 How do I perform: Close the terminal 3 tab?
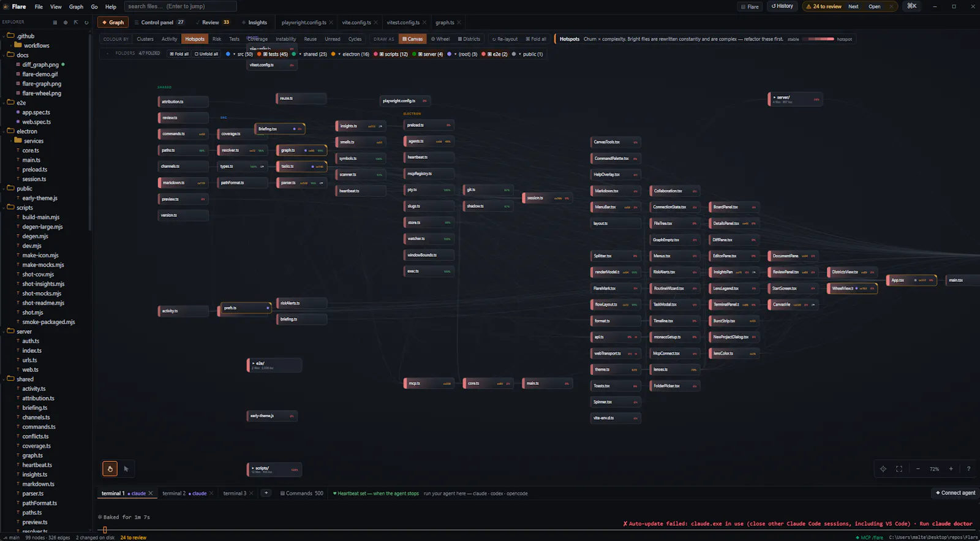click(251, 493)
